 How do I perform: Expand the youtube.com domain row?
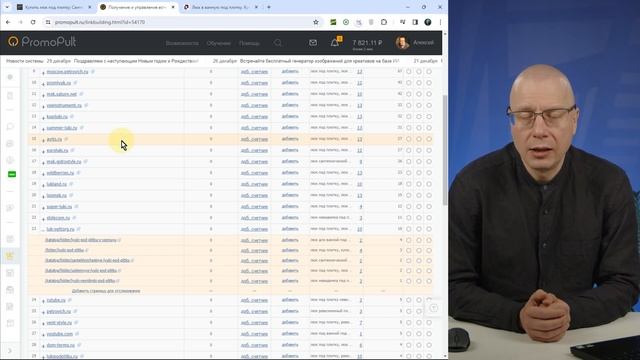coord(43,335)
